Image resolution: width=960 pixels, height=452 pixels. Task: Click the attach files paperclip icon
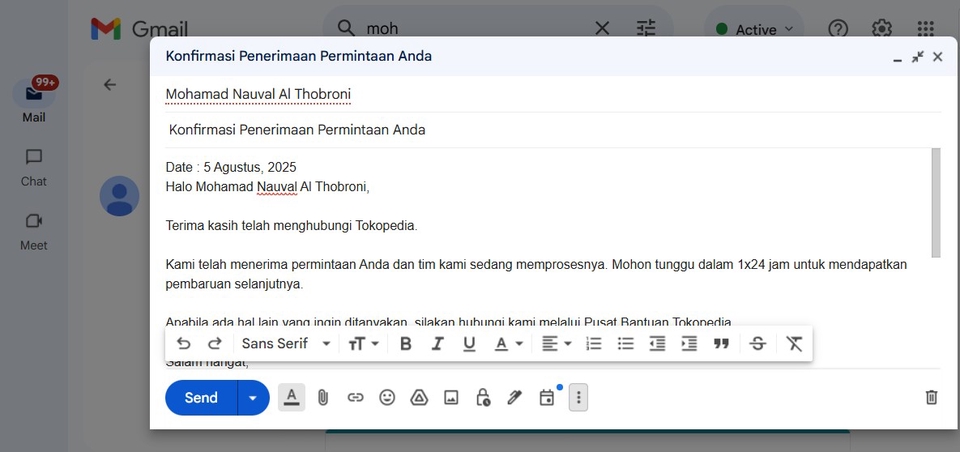(x=323, y=398)
